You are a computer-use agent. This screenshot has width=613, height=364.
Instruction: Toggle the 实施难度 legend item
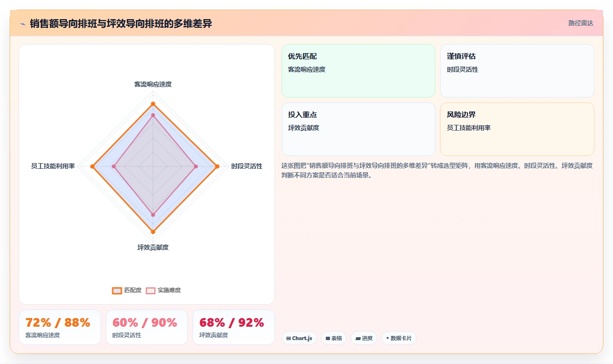coord(163,290)
